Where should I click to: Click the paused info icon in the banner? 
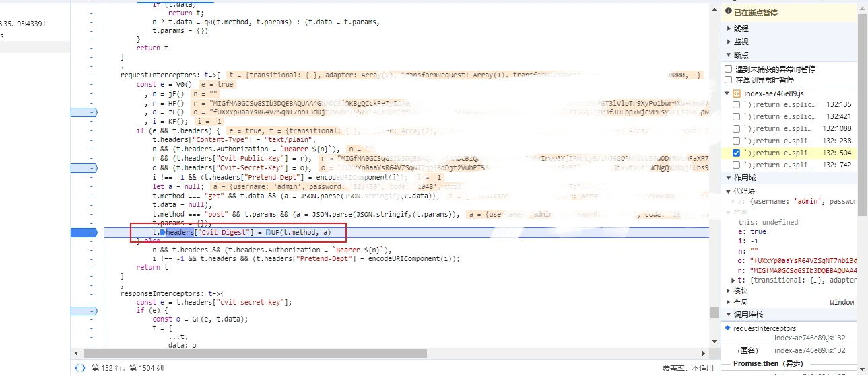coord(728,13)
